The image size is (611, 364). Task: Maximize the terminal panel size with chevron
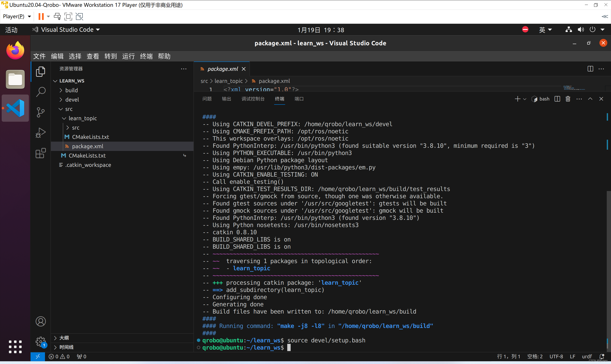tap(590, 99)
